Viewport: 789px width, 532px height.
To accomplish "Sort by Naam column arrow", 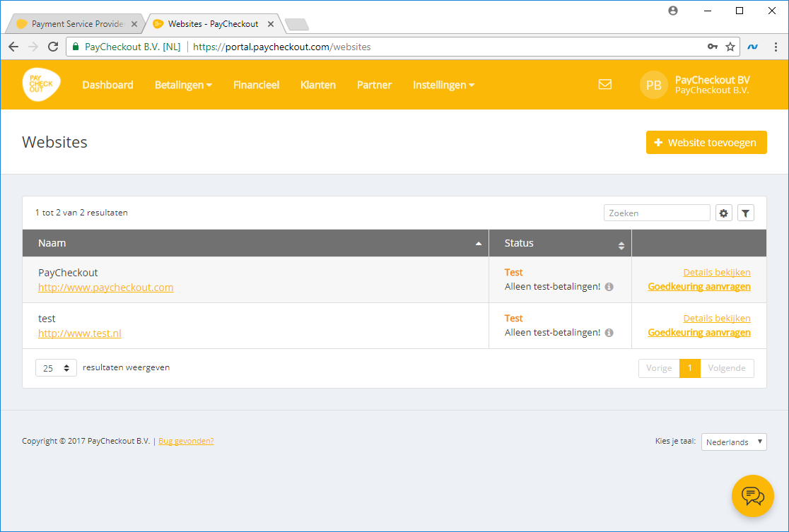I will point(479,244).
